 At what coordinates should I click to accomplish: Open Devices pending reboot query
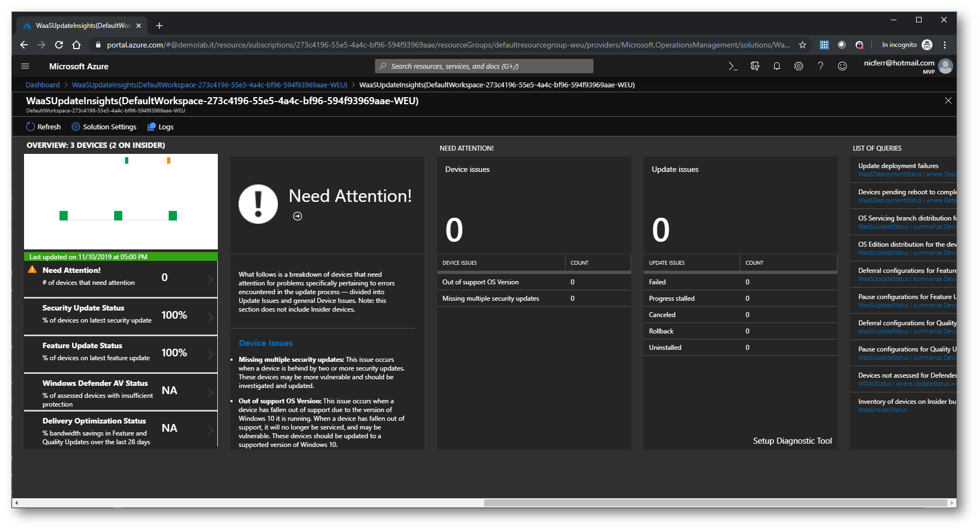tap(903, 196)
